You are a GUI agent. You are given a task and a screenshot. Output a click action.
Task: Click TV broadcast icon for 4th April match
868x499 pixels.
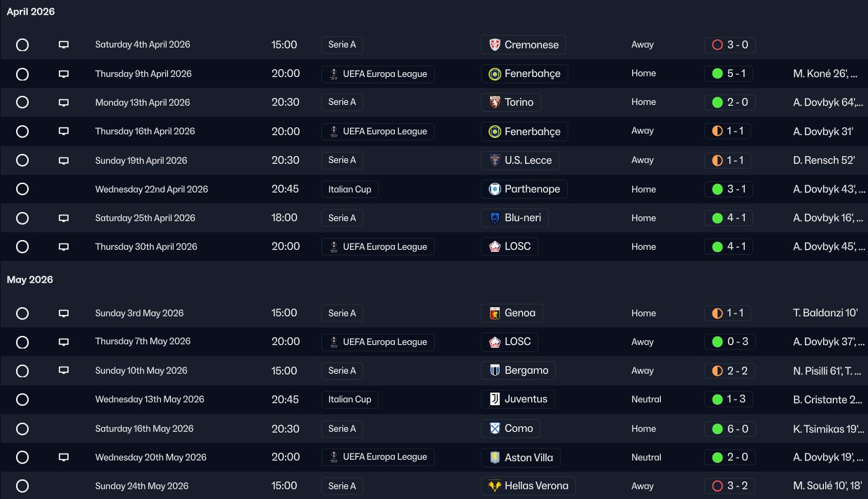(64, 45)
